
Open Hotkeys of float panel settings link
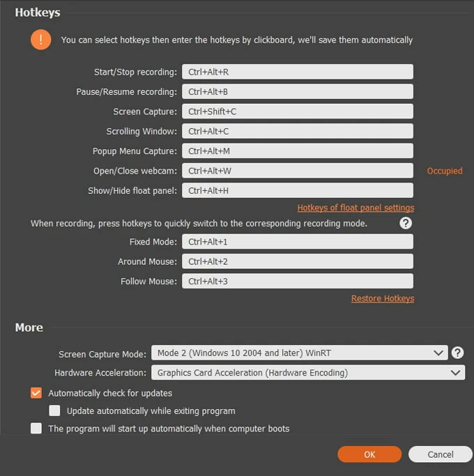355,208
